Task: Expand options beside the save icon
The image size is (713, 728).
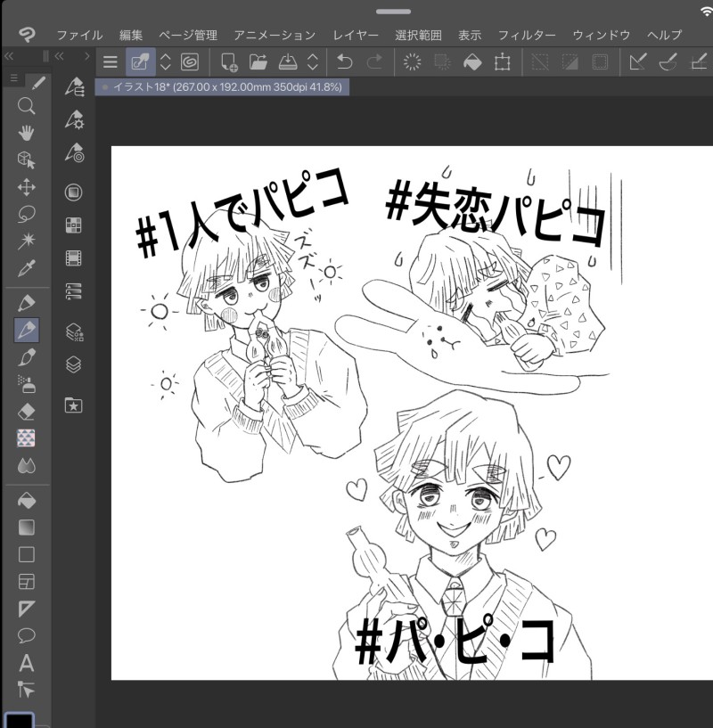Action: (313, 61)
